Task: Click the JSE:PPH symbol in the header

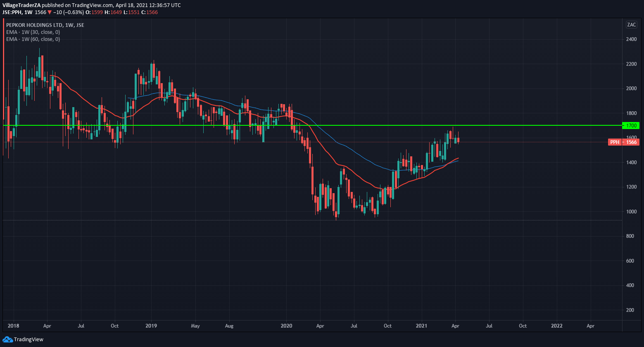Action: pos(12,12)
